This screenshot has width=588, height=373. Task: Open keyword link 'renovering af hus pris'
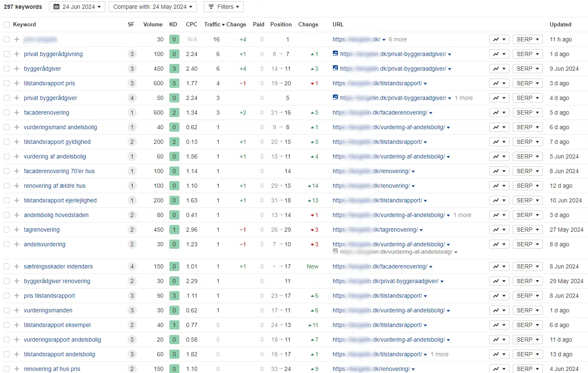click(52, 369)
